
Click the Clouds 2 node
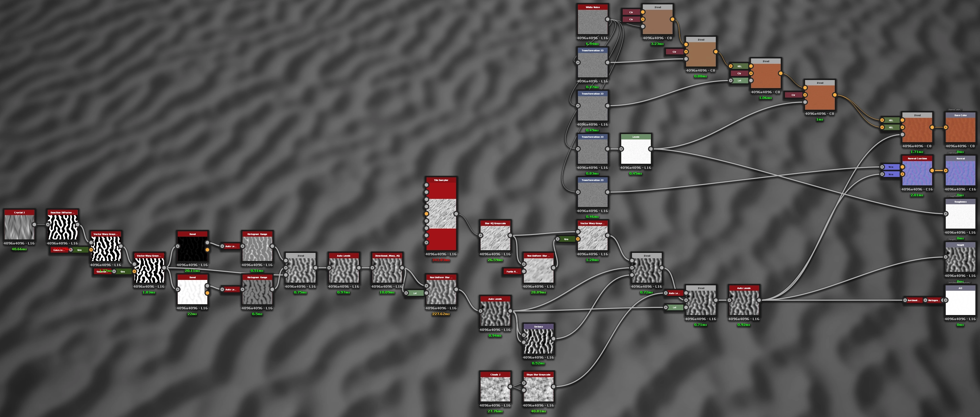pos(495,389)
